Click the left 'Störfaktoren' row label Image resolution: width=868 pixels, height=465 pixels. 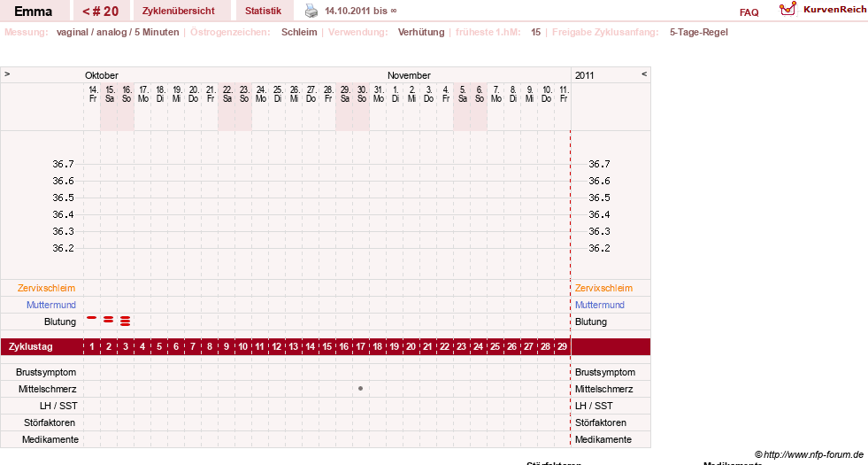(50, 422)
